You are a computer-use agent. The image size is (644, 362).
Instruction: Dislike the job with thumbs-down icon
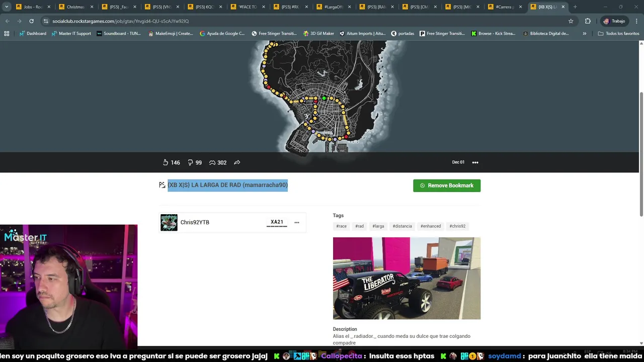click(191, 162)
